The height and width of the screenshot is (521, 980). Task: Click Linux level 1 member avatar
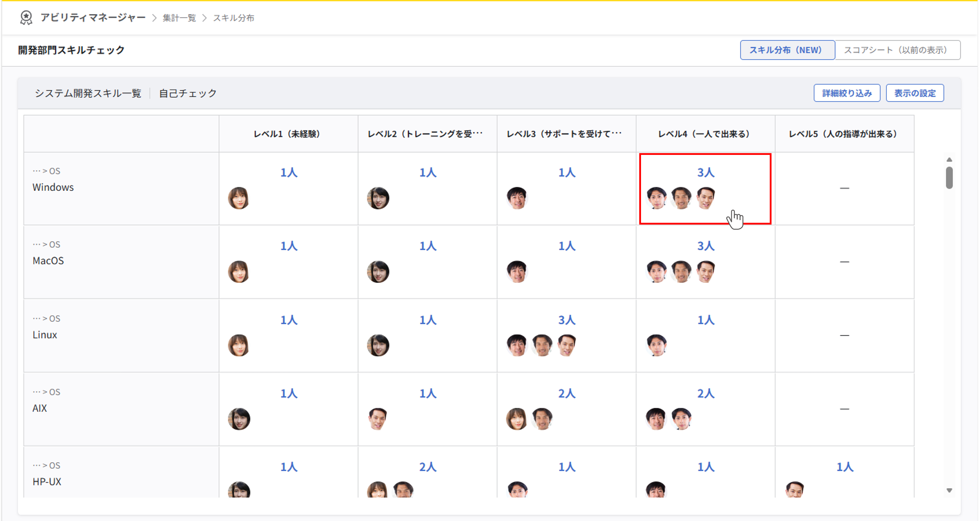[239, 345]
